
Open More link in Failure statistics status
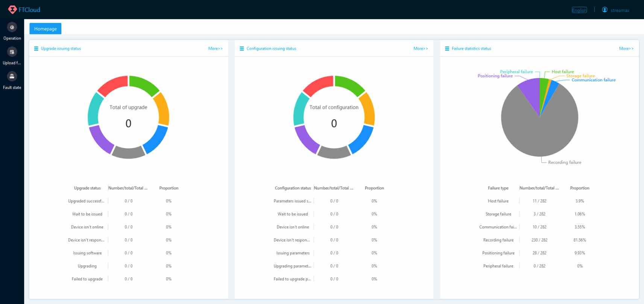(626, 49)
